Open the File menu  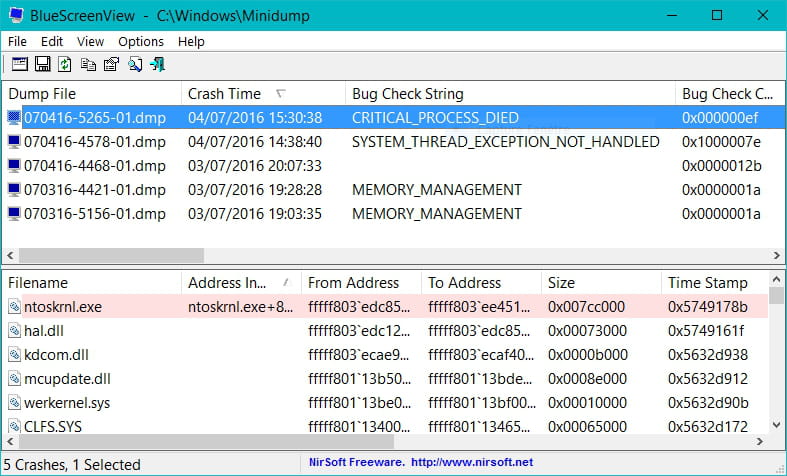pos(17,41)
